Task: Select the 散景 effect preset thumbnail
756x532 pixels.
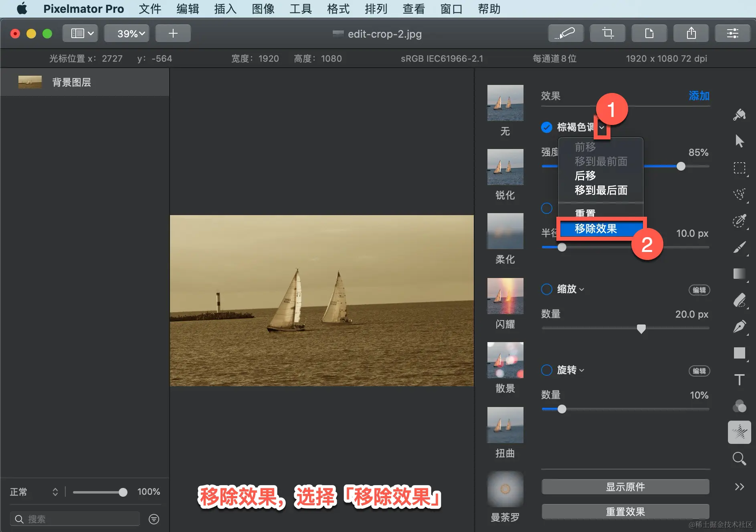Action: (505, 360)
